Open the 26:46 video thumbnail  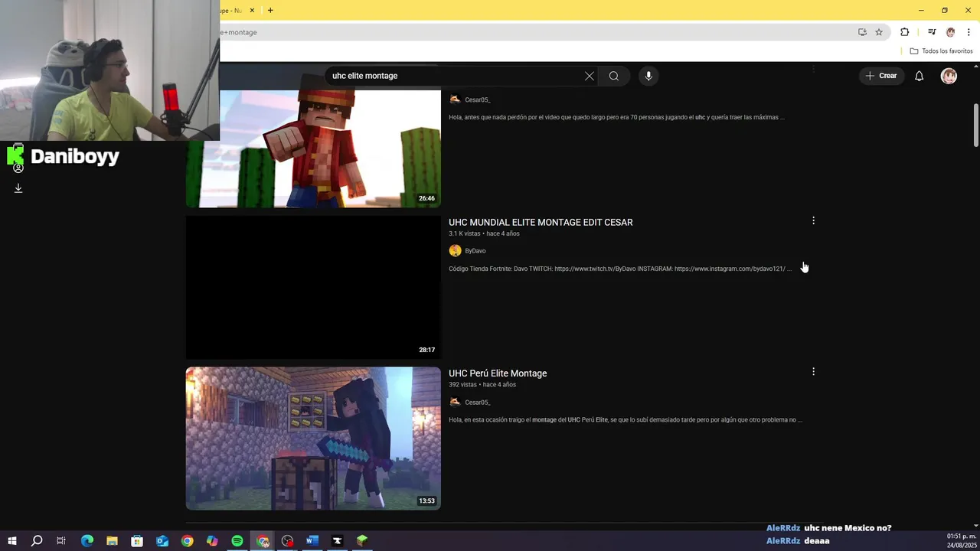point(313,148)
